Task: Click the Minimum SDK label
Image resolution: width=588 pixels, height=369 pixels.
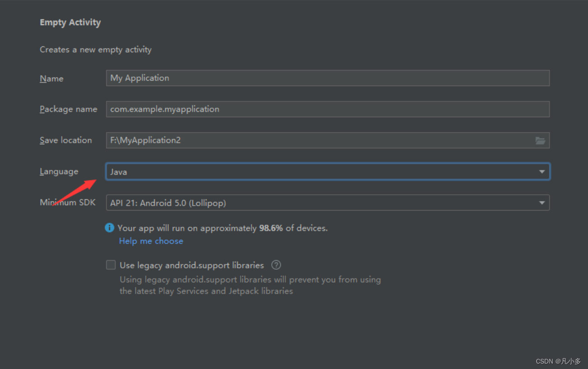Action: [x=68, y=203]
